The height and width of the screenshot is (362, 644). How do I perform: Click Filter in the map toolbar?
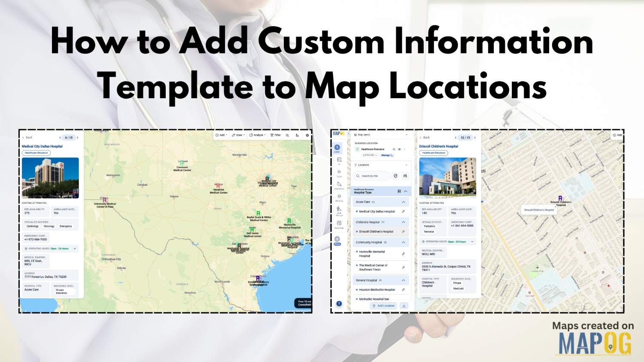click(x=276, y=135)
